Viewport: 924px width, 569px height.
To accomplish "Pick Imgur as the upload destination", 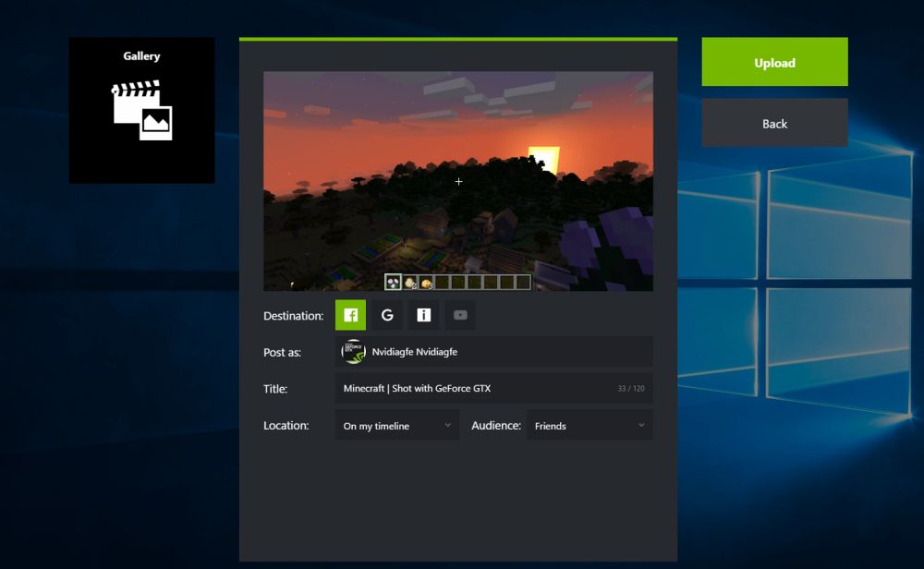I will click(x=423, y=315).
